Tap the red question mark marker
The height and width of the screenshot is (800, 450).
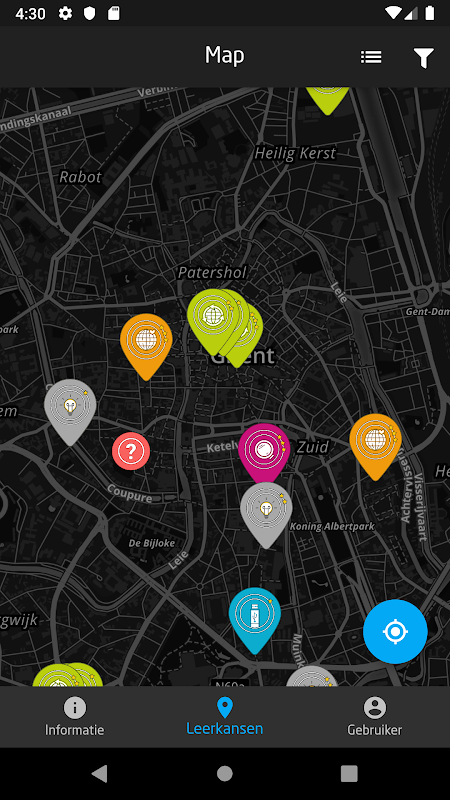[131, 451]
